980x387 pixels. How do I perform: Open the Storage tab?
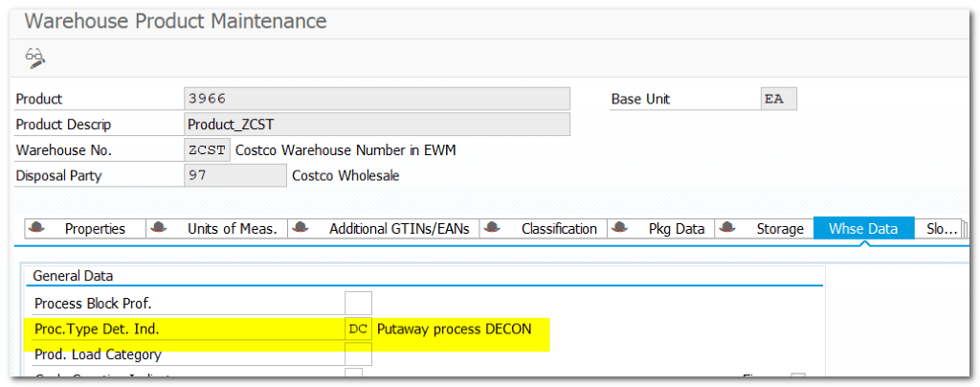click(x=780, y=229)
